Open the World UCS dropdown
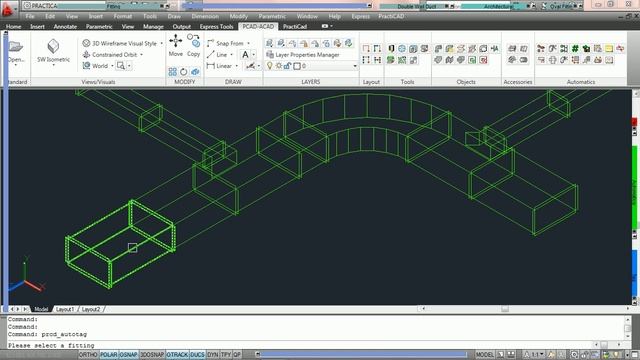This screenshot has height=360, width=640. click(112, 66)
